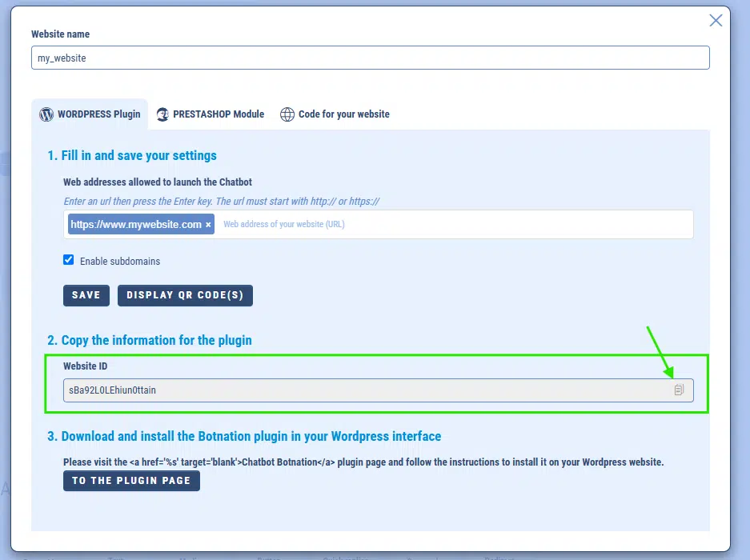Click the Enable subdomains label text
The height and width of the screenshot is (560, 750).
pyautogui.click(x=120, y=262)
